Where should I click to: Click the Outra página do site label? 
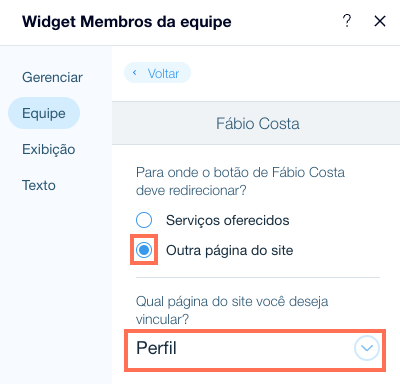pos(230,251)
